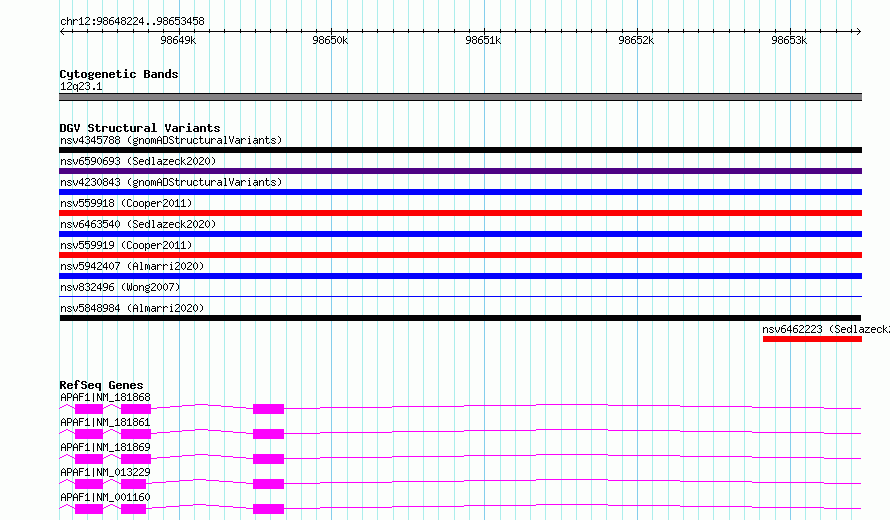Click the 98653k ruler tick label
The width and height of the screenshot is (890, 520).
point(789,40)
